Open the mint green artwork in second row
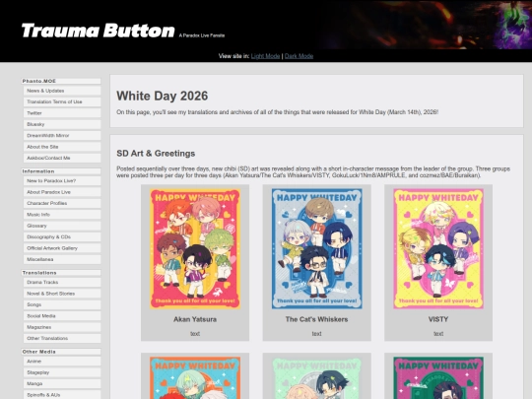The height and width of the screenshot is (399, 532). [x=317, y=377]
